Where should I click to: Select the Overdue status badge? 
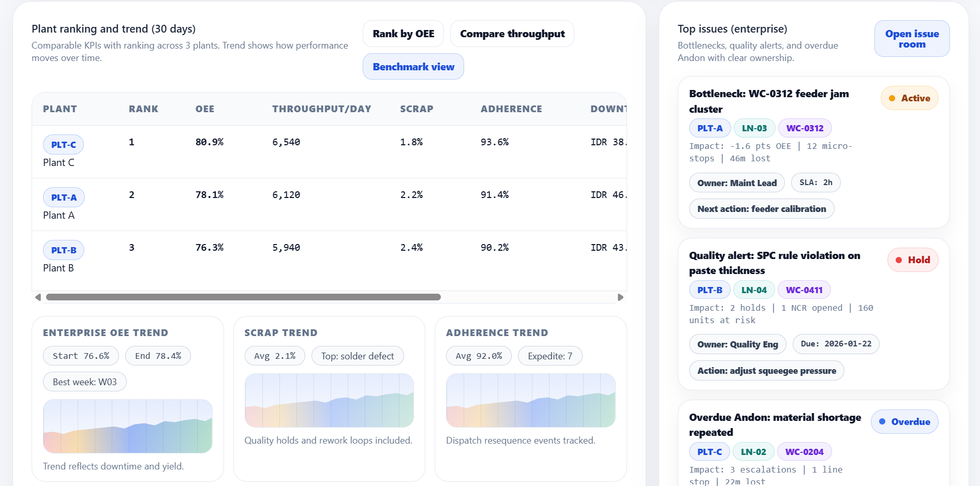[x=904, y=422]
